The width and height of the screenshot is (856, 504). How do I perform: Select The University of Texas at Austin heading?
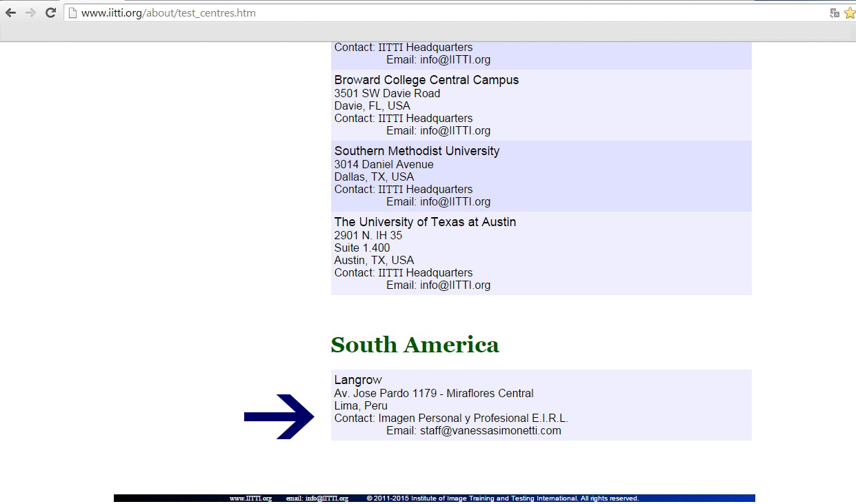tap(425, 222)
